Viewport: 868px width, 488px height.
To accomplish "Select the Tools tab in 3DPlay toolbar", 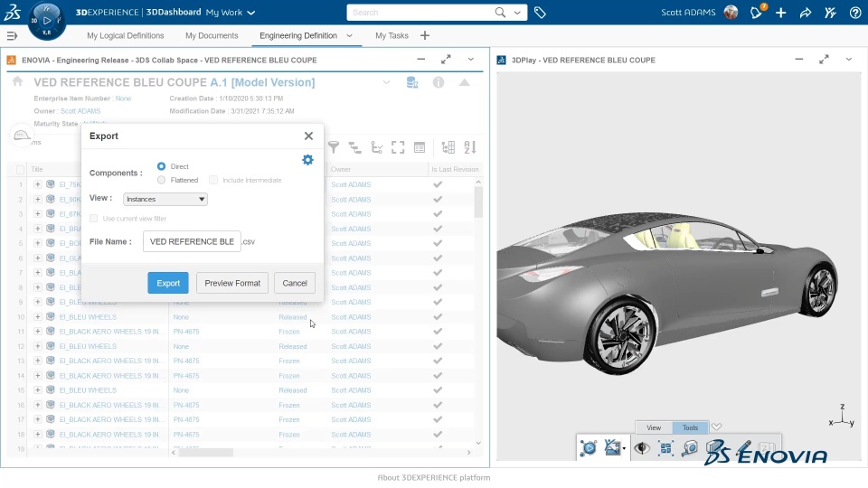I will [x=690, y=427].
